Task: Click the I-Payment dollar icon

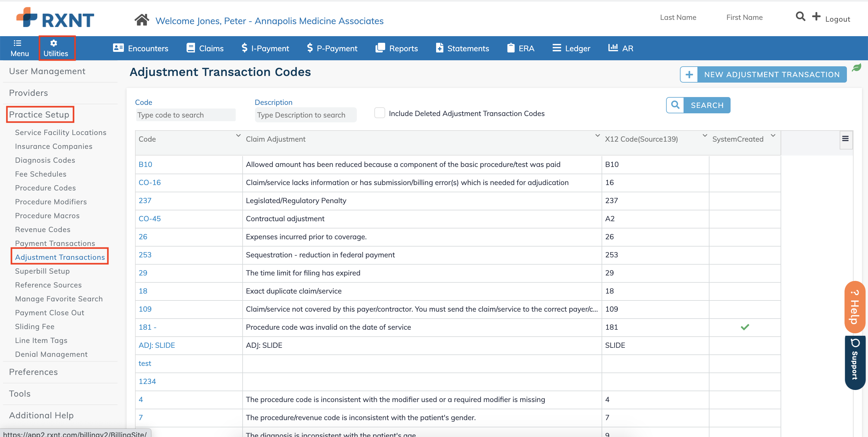Action: tap(245, 48)
